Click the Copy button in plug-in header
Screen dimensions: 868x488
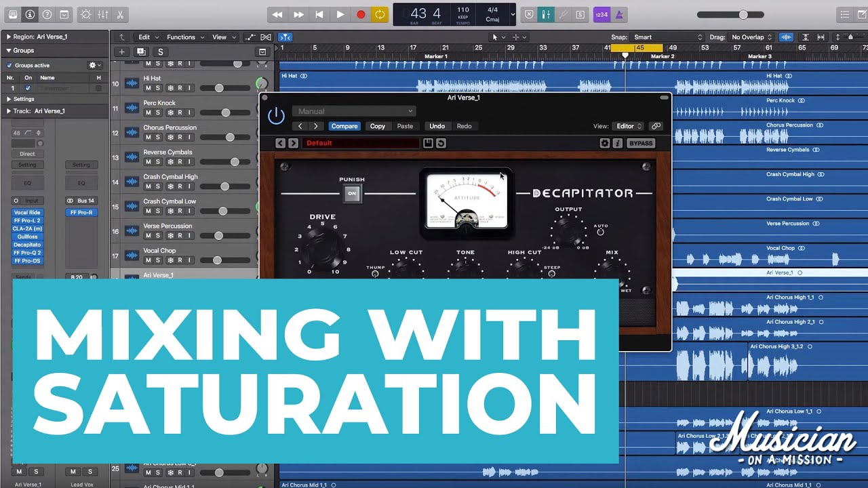point(378,126)
